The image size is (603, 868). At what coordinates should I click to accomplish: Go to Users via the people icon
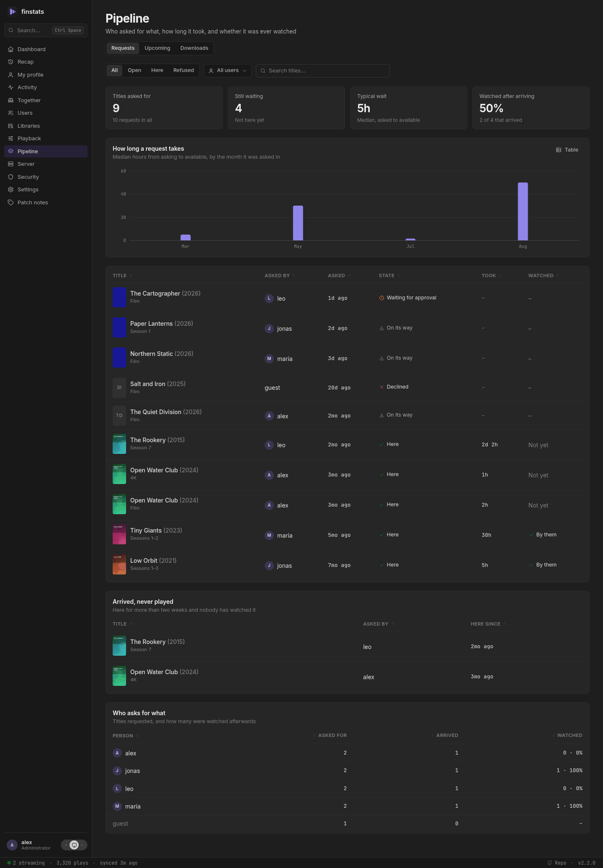[x=11, y=113]
